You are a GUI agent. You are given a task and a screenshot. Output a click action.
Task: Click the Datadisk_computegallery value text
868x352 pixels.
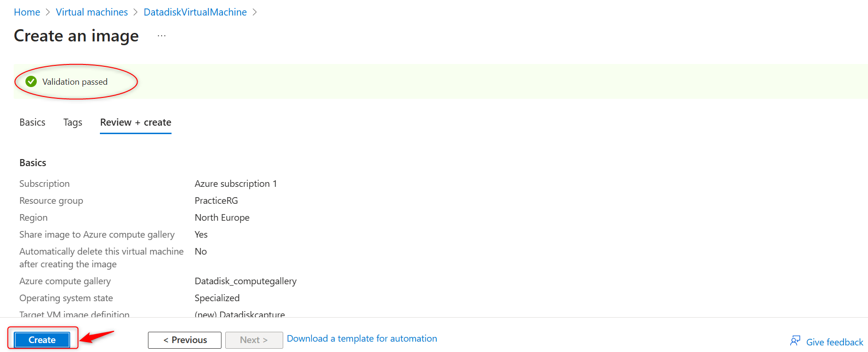(x=246, y=281)
